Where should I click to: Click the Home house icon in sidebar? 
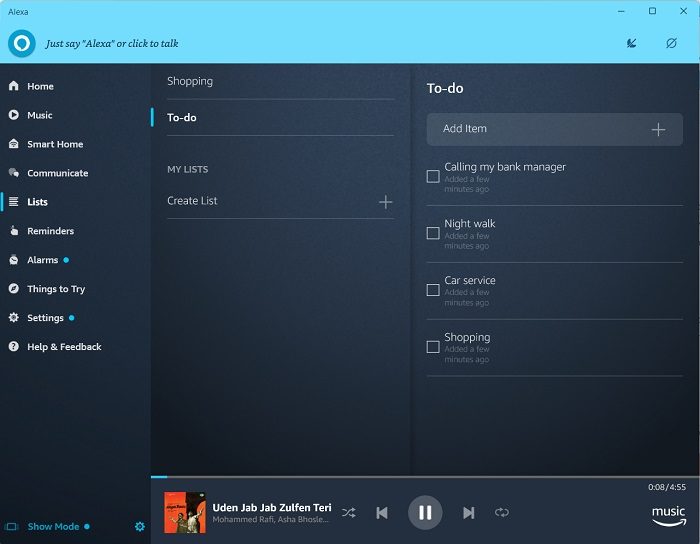[x=14, y=86]
